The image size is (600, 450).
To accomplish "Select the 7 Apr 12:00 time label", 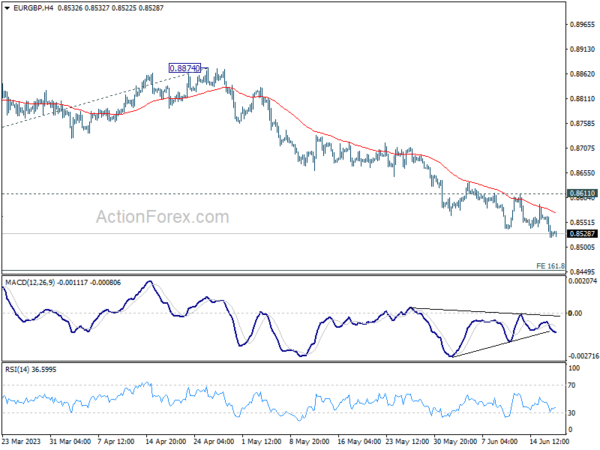I will [116, 442].
